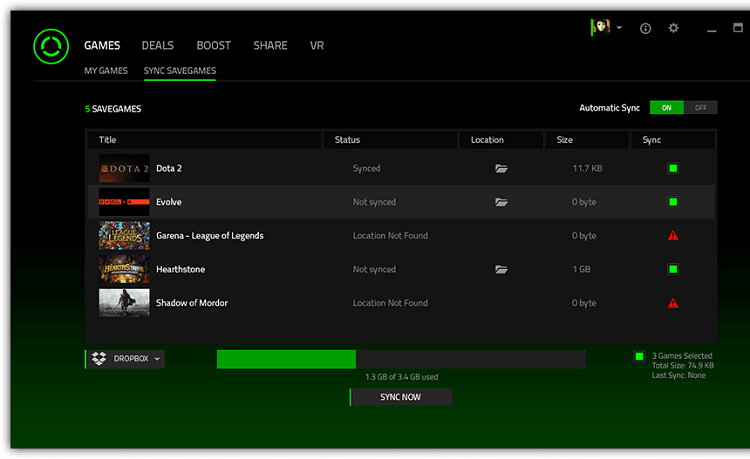750x459 pixels.
Task: Click League of Legends 'Location Not Found' status
Action: pyautogui.click(x=390, y=236)
